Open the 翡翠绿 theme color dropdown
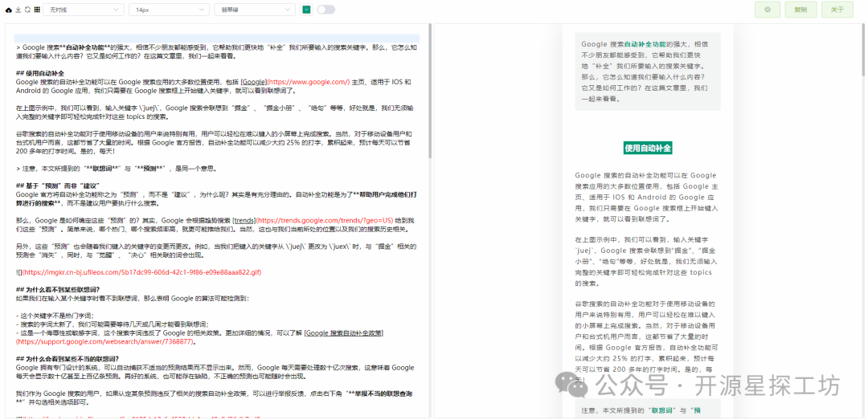The image size is (868, 420). click(x=255, y=10)
